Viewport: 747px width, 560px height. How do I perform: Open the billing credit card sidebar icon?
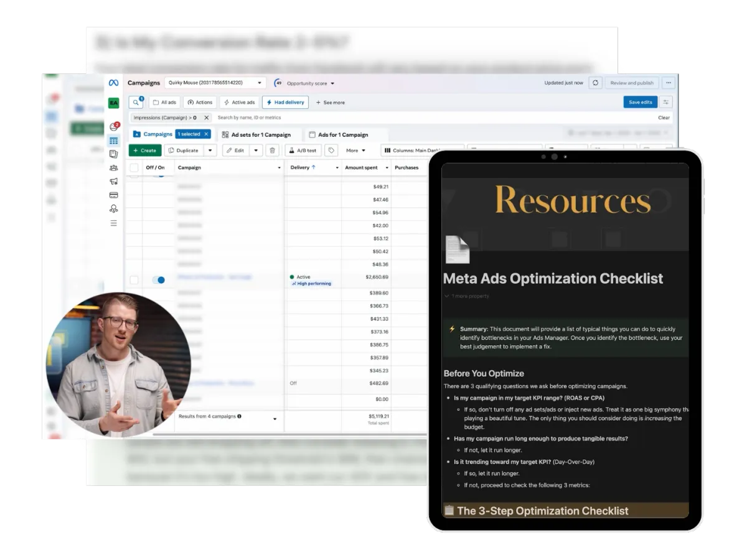tap(113, 195)
